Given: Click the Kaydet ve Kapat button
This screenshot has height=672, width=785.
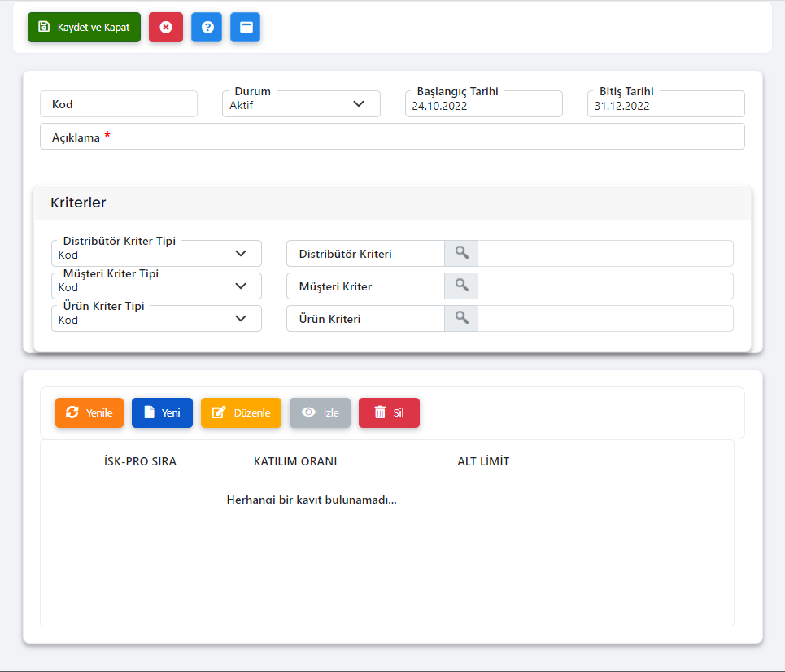Looking at the screenshot, I should [x=84, y=27].
